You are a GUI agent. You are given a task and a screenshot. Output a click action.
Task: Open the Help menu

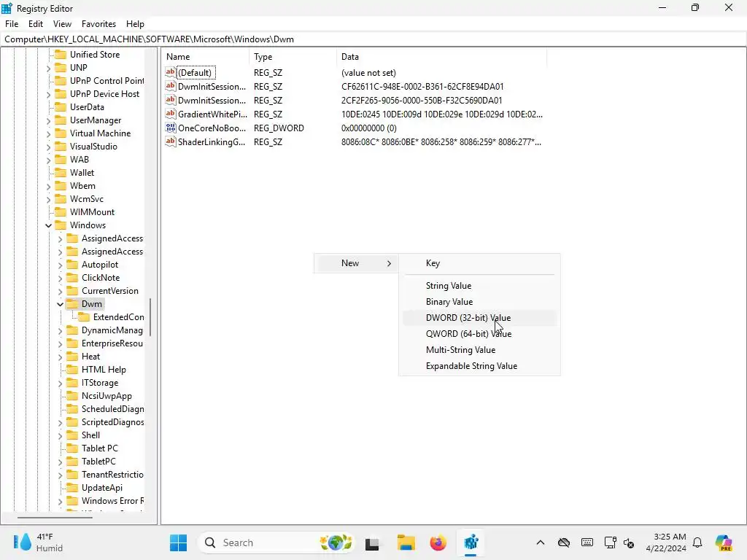coord(135,24)
